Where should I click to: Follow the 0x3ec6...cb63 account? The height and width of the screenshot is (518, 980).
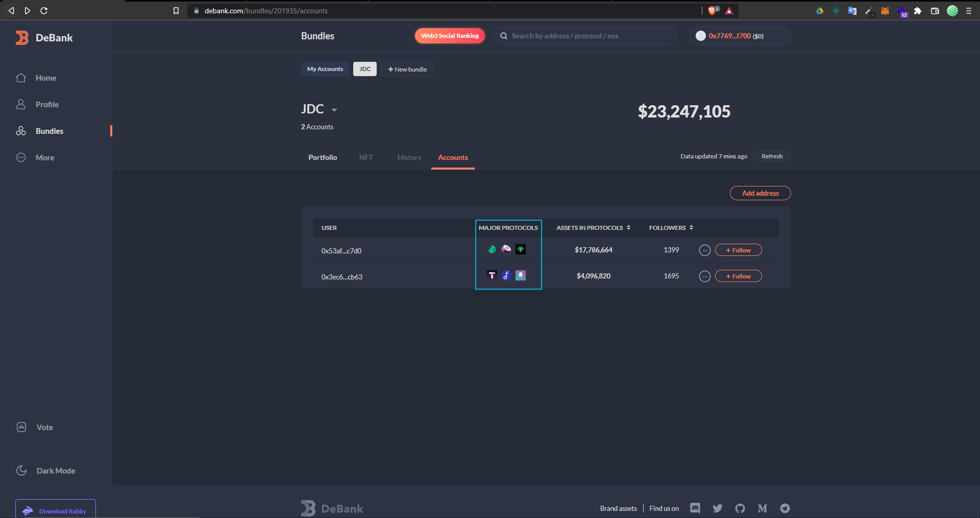pyautogui.click(x=738, y=276)
